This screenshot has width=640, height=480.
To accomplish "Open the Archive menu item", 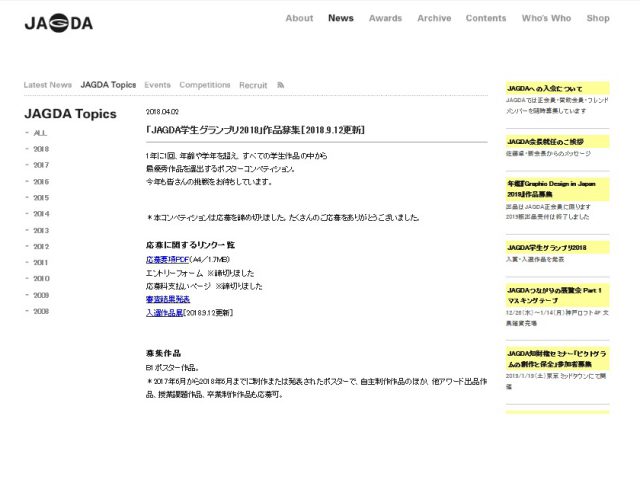I will click(434, 18).
